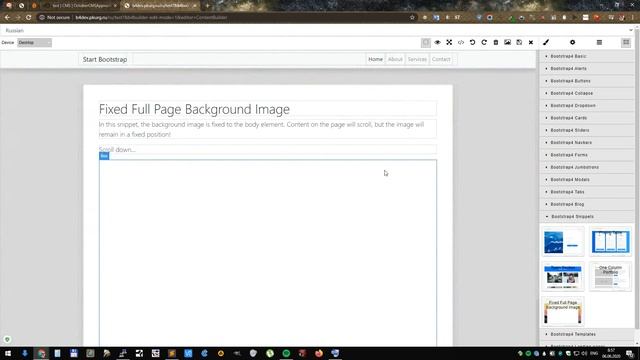Click the Russian language label

(x=15, y=31)
